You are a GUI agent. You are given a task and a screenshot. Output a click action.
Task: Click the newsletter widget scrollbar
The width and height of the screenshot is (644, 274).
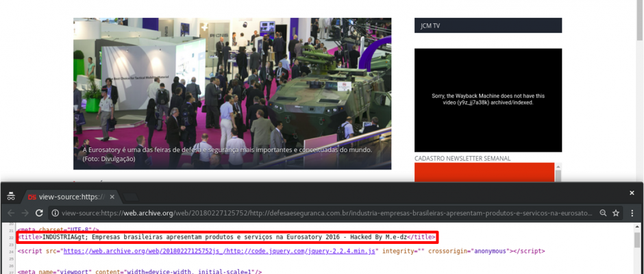558,173
